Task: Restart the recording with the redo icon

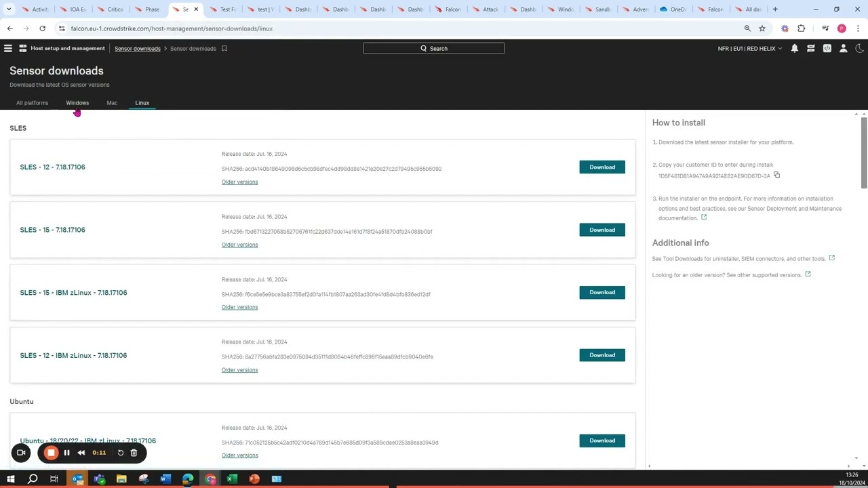Action: (121, 453)
